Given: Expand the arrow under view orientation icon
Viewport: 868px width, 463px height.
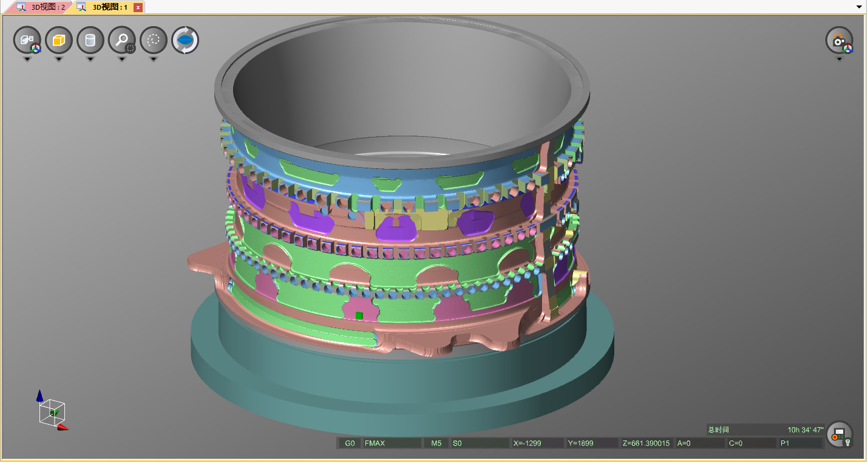Looking at the screenshot, I should click(x=27, y=60).
